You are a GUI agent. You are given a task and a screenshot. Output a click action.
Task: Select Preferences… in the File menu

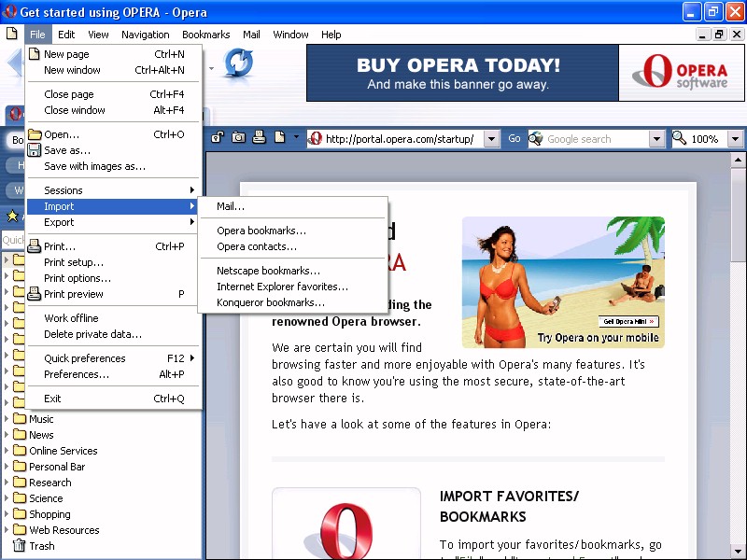pos(113,374)
